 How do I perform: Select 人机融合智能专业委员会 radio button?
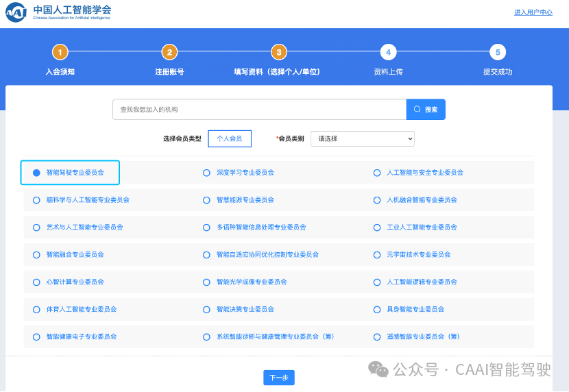(x=377, y=200)
